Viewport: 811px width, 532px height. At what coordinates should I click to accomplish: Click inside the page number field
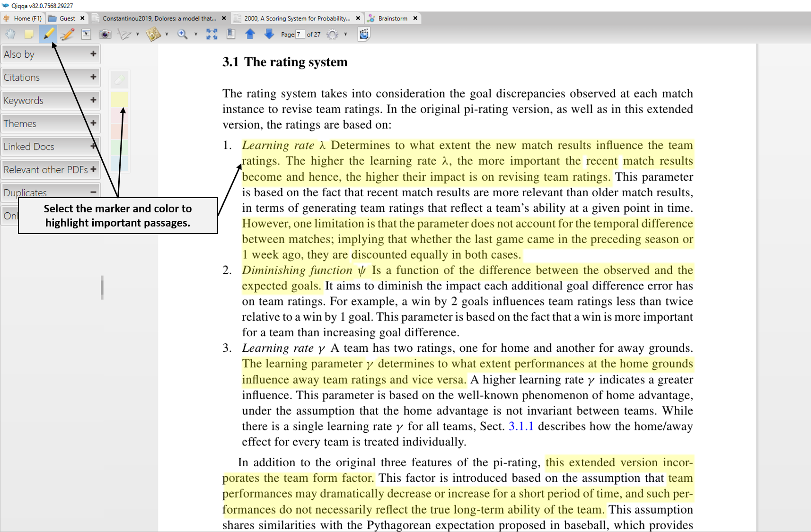(300, 34)
